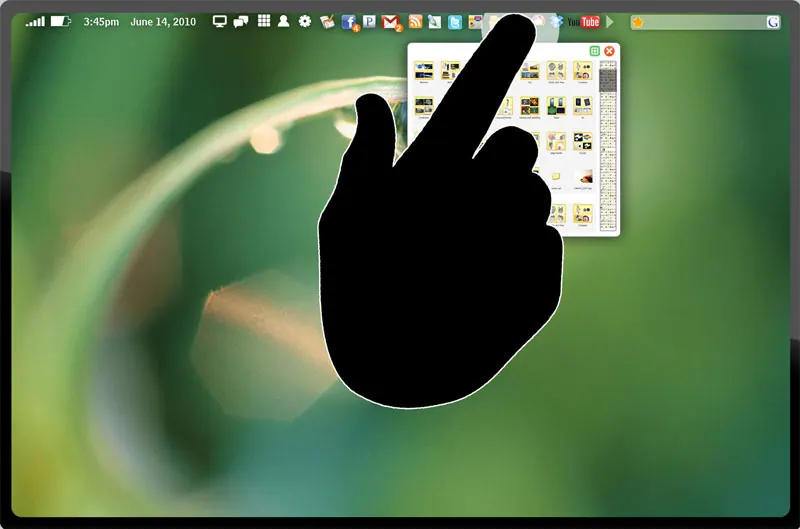Click the June 14, 2010 date
The image size is (800, 529).
point(163,22)
